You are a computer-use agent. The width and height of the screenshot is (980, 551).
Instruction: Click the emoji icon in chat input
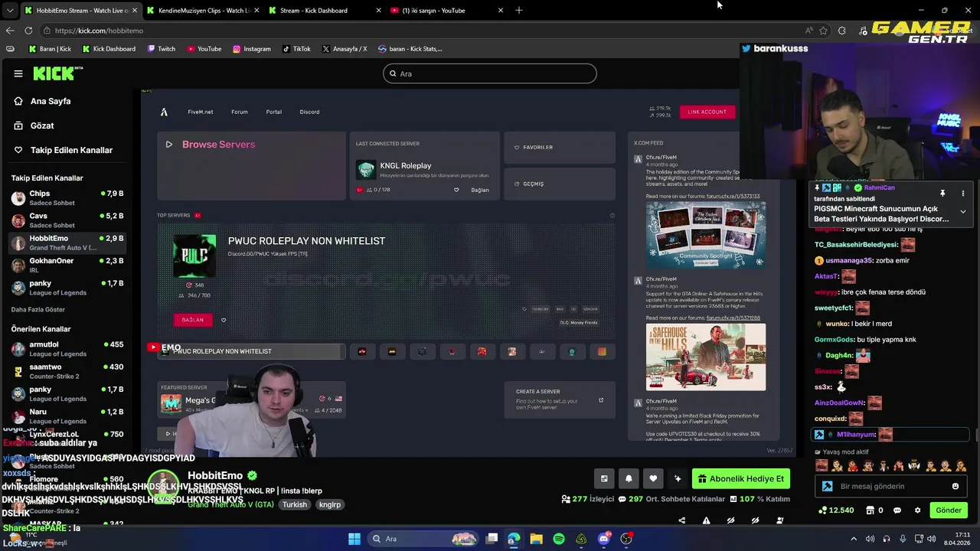point(955,486)
